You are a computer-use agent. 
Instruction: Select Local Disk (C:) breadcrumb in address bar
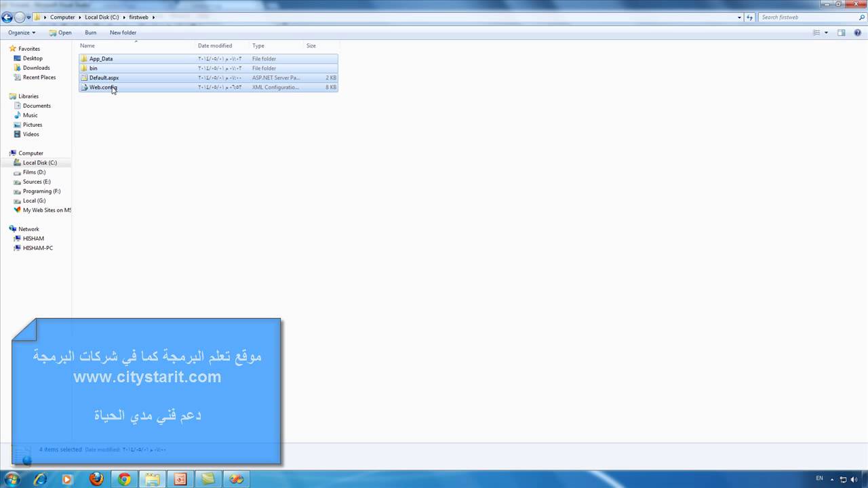(x=102, y=17)
